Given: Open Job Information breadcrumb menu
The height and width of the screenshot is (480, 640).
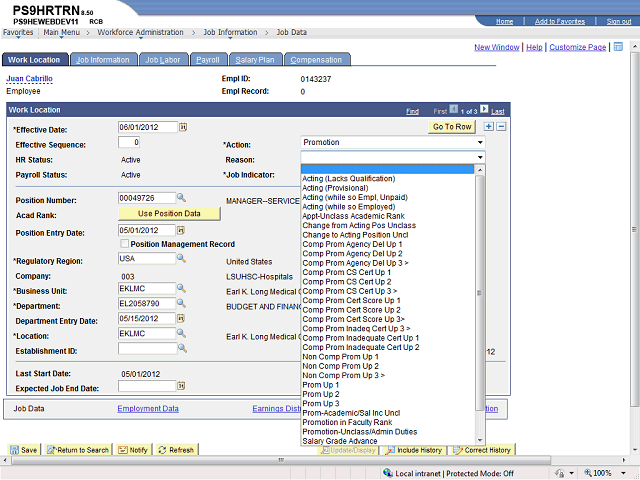Looking at the screenshot, I should click(x=230, y=32).
